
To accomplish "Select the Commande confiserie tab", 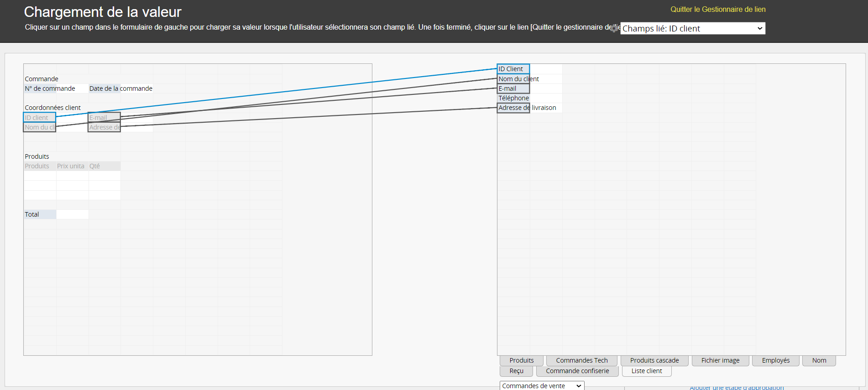I will [577, 371].
